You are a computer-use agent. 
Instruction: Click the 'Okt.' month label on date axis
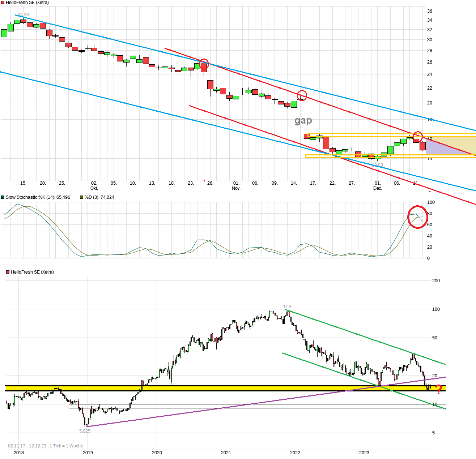coord(94,188)
